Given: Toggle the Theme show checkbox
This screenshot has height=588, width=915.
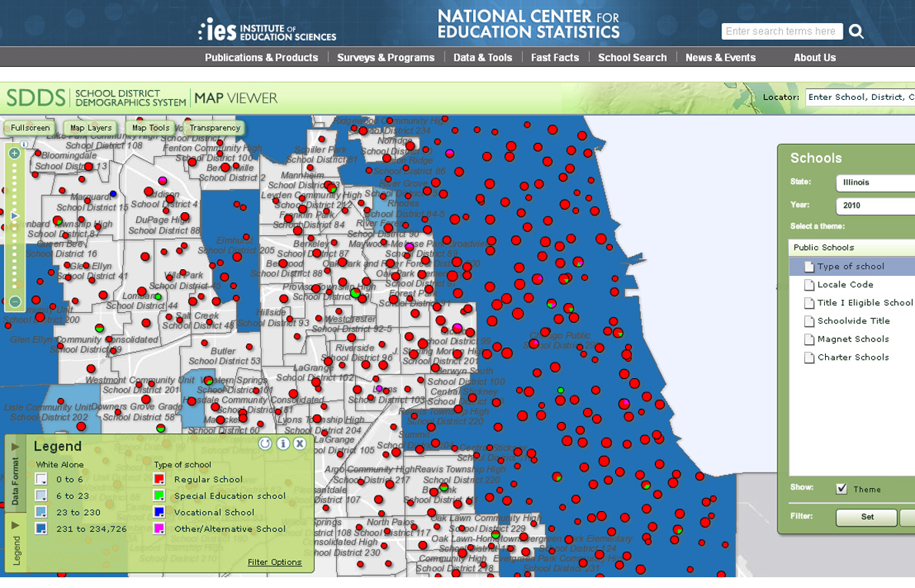Looking at the screenshot, I should coord(841,489).
